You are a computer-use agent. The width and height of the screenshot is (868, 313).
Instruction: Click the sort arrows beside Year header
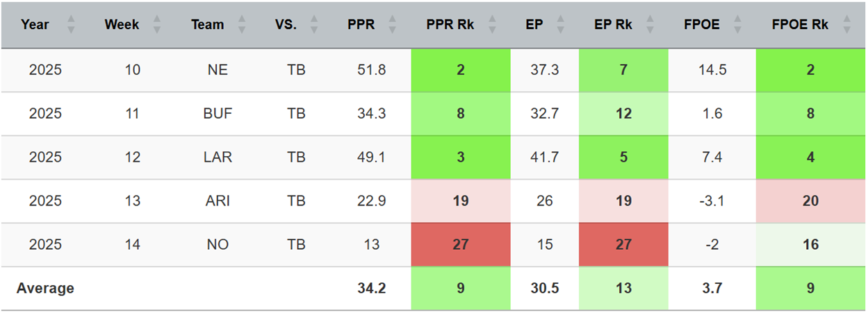[70, 25]
